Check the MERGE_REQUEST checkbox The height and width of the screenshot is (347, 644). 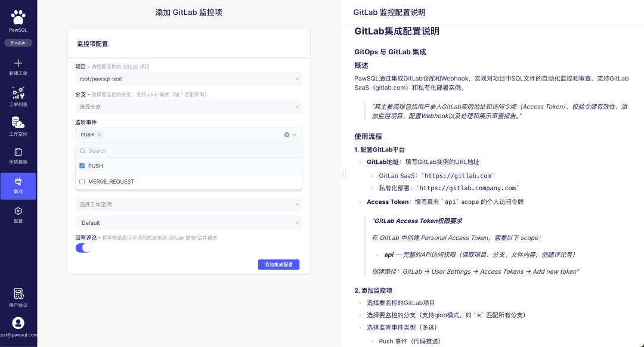82,181
